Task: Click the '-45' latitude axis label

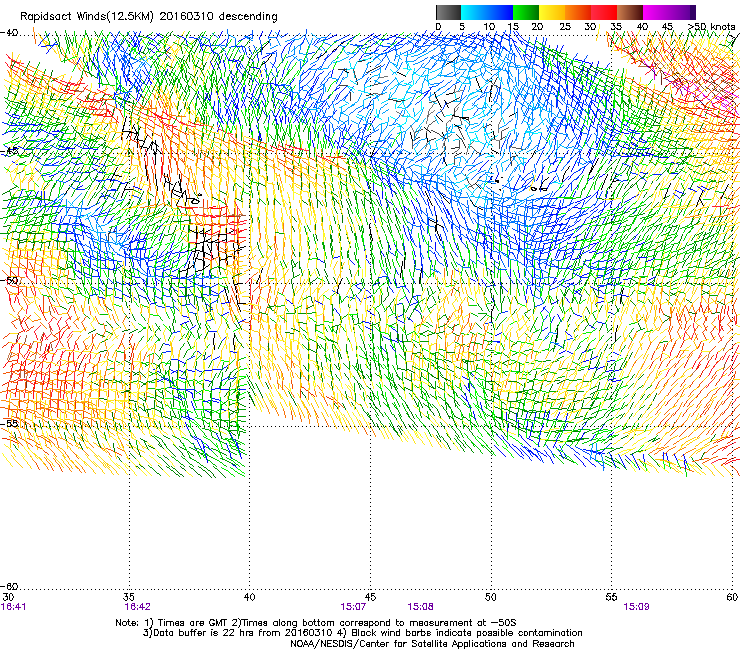Action: (9, 151)
